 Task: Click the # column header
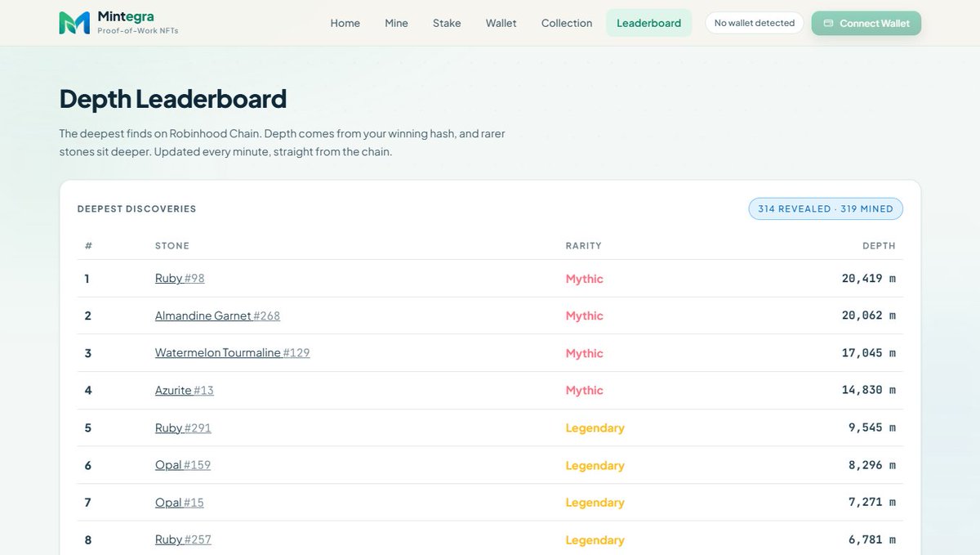88,246
